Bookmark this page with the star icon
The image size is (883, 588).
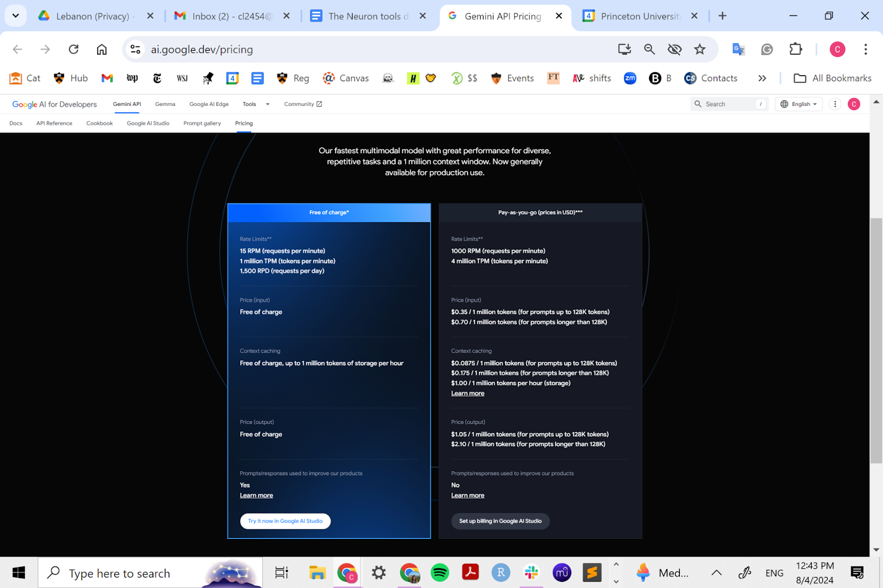[x=700, y=50]
